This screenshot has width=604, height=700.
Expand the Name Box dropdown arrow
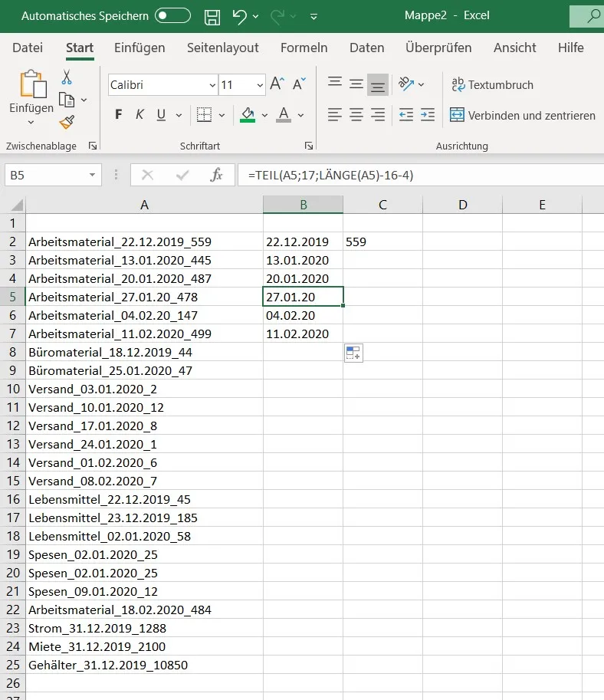pos(92,176)
